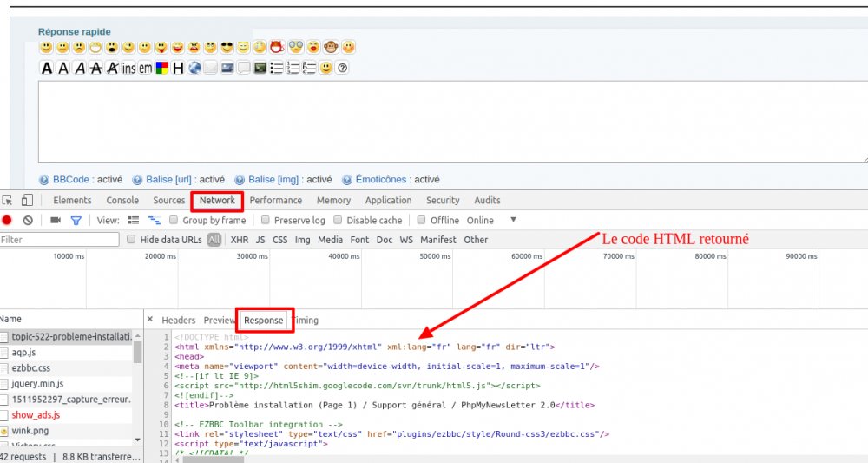Switch to the Console tab

(x=122, y=201)
